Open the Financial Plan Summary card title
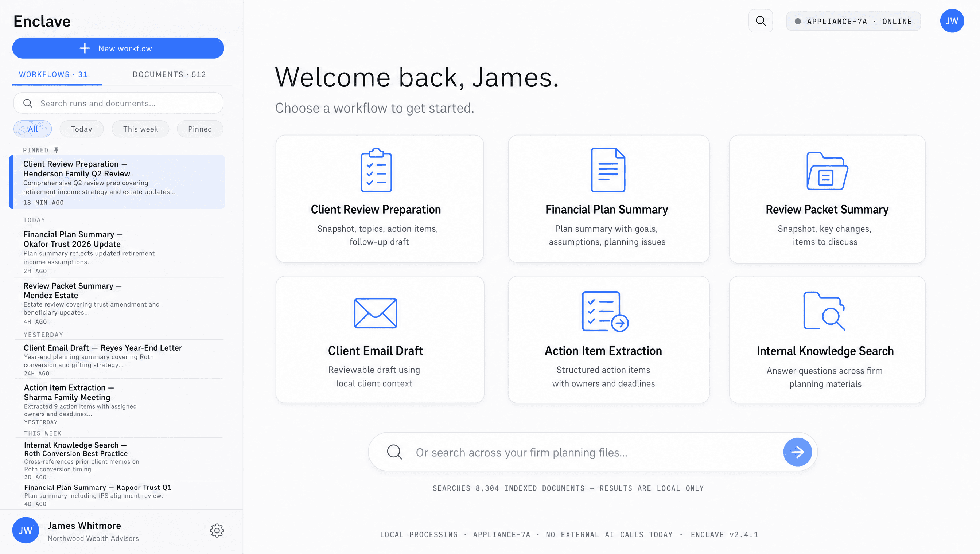This screenshot has width=980, height=554. 607,209
